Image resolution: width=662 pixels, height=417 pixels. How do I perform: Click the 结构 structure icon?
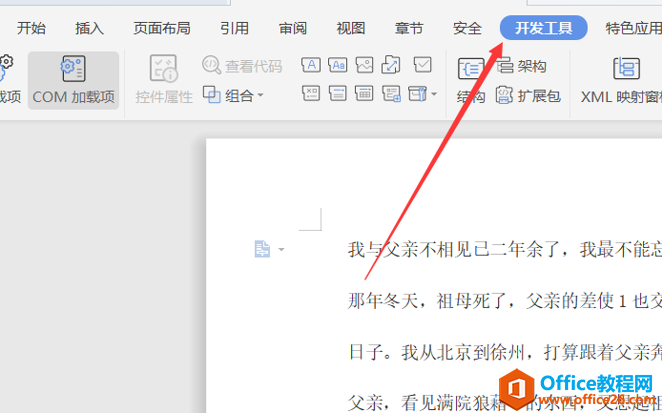(x=470, y=80)
